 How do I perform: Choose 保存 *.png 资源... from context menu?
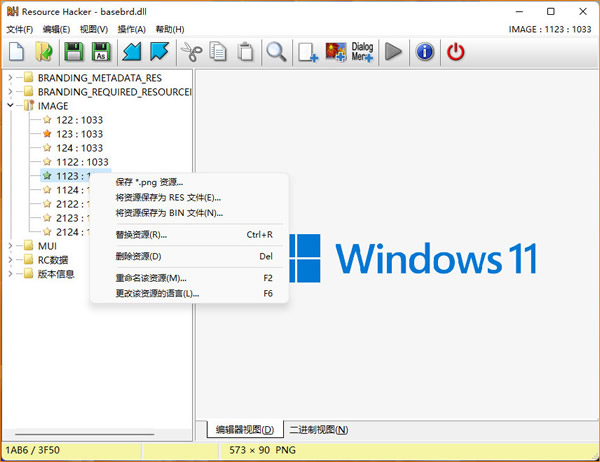pos(189,182)
